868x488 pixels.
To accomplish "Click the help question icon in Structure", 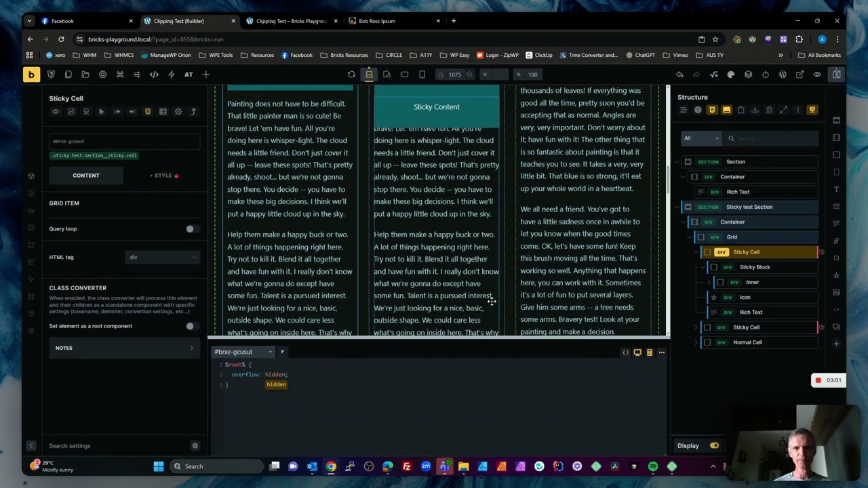I will tap(698, 110).
